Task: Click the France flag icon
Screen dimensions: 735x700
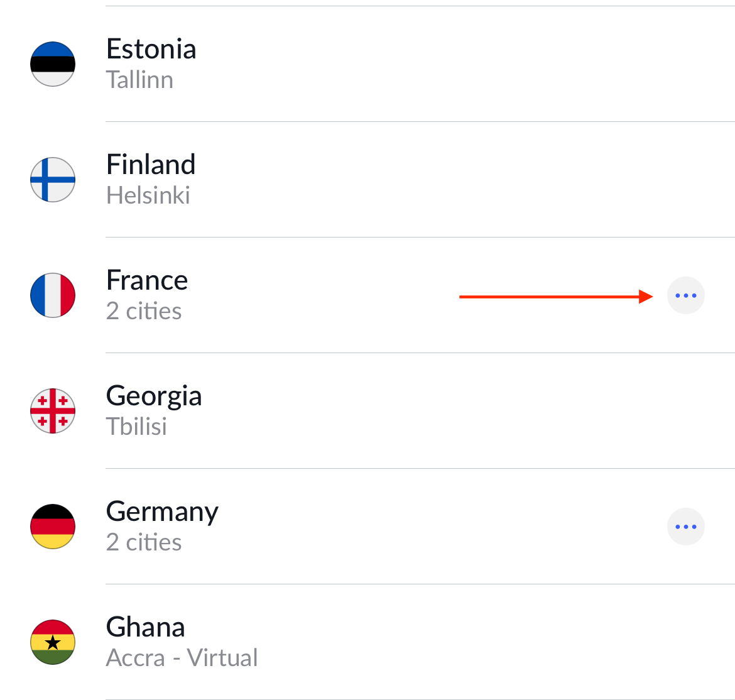Action: click(x=53, y=295)
